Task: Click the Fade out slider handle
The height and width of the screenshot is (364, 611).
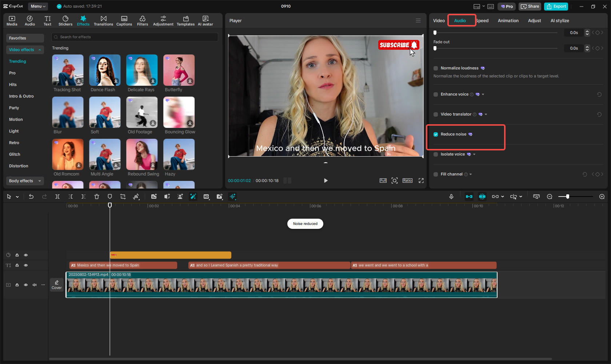Action: (x=435, y=48)
